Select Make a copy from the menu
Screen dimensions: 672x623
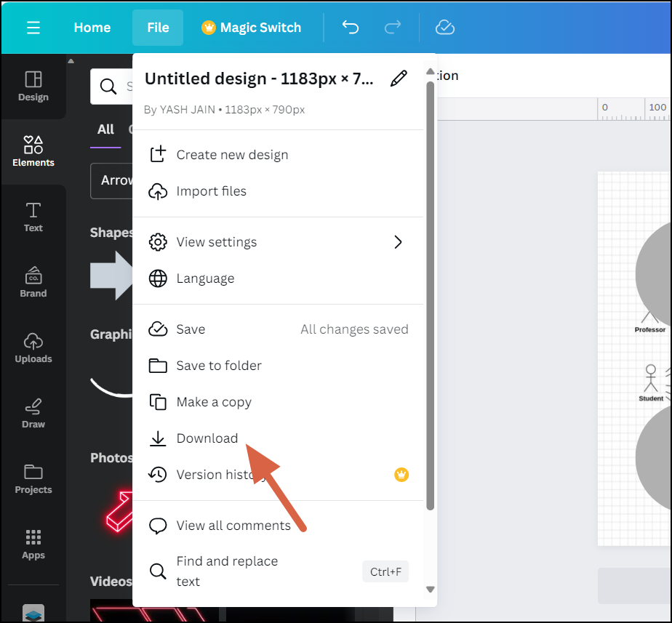point(214,401)
